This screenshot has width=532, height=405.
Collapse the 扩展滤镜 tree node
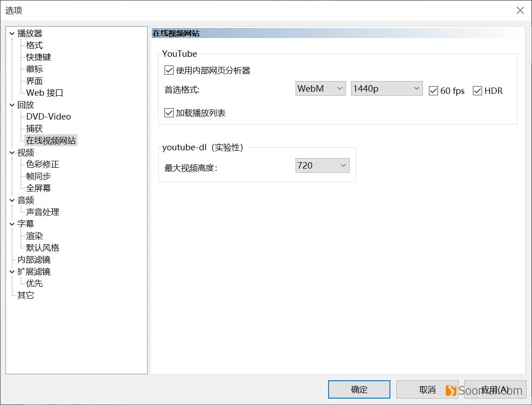pyautogui.click(x=12, y=272)
